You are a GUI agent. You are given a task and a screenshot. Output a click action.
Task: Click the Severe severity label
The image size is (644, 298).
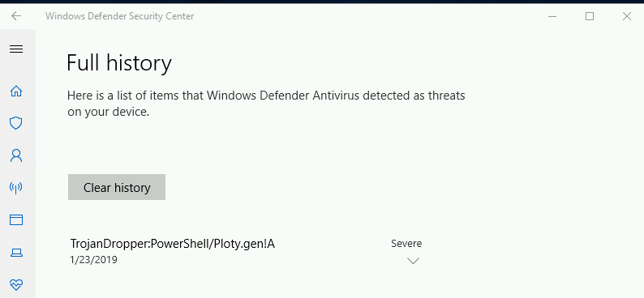(x=406, y=244)
